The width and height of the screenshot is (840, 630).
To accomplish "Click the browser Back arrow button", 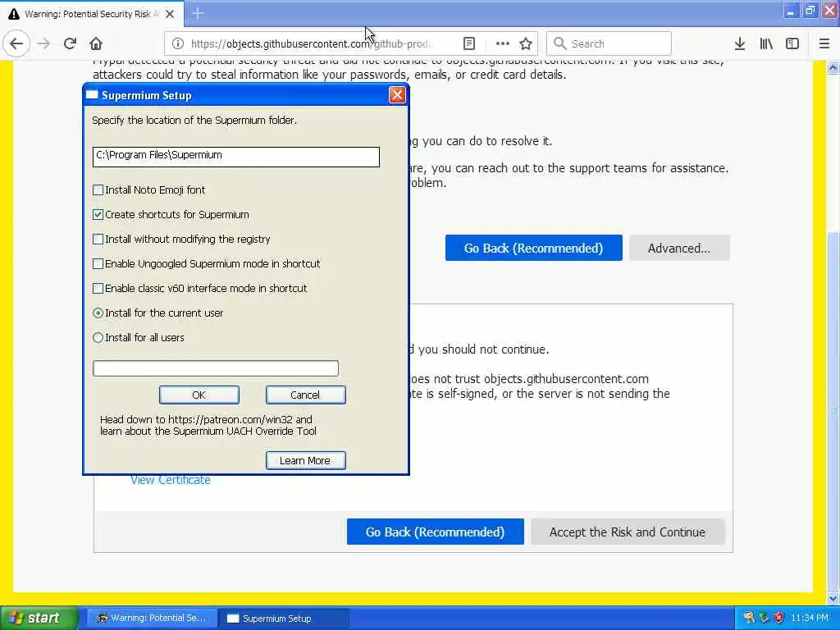I will (x=16, y=44).
